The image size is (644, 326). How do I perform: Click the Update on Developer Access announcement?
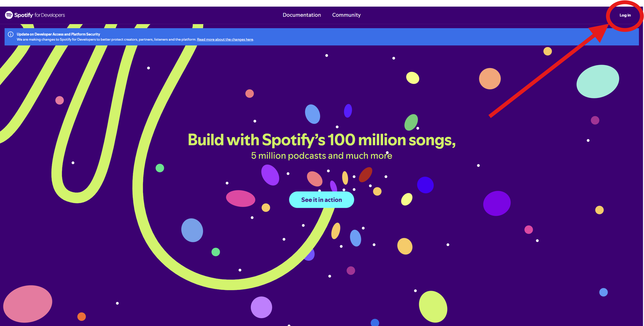point(58,34)
